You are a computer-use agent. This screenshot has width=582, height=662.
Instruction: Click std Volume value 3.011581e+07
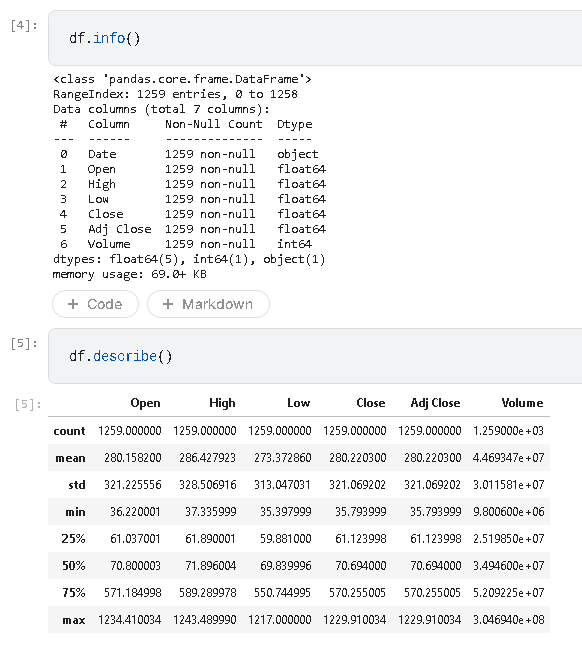click(509, 485)
